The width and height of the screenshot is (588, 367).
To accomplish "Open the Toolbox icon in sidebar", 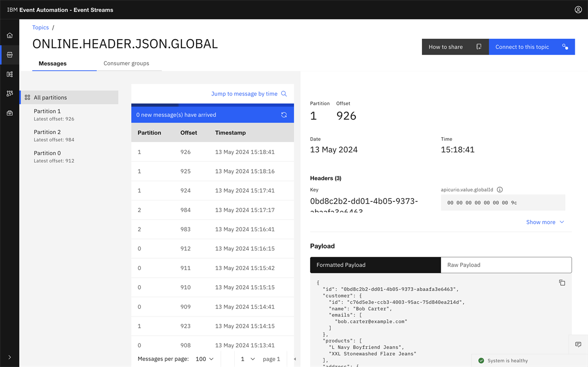I will pos(10,113).
